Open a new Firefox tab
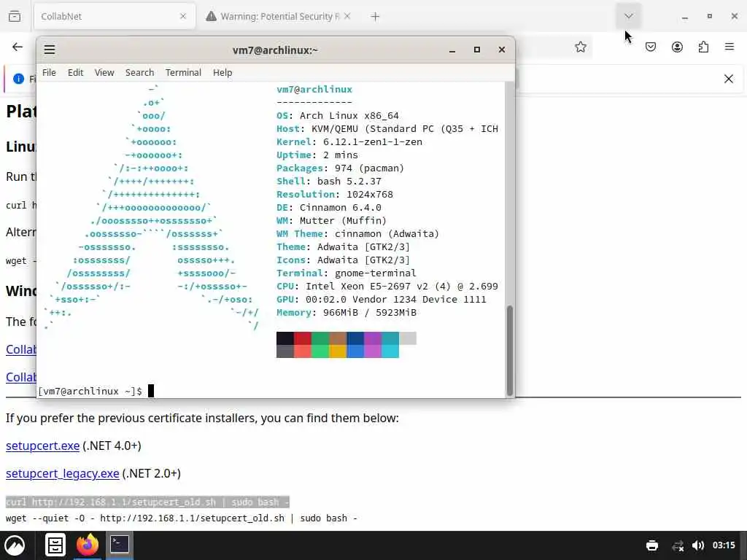This screenshot has width=747, height=560. pyautogui.click(x=375, y=17)
